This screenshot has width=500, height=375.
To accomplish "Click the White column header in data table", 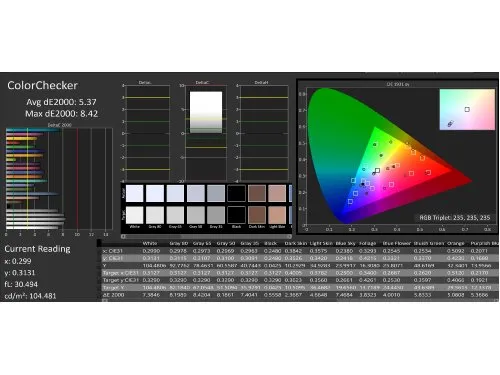I will click(150, 243).
